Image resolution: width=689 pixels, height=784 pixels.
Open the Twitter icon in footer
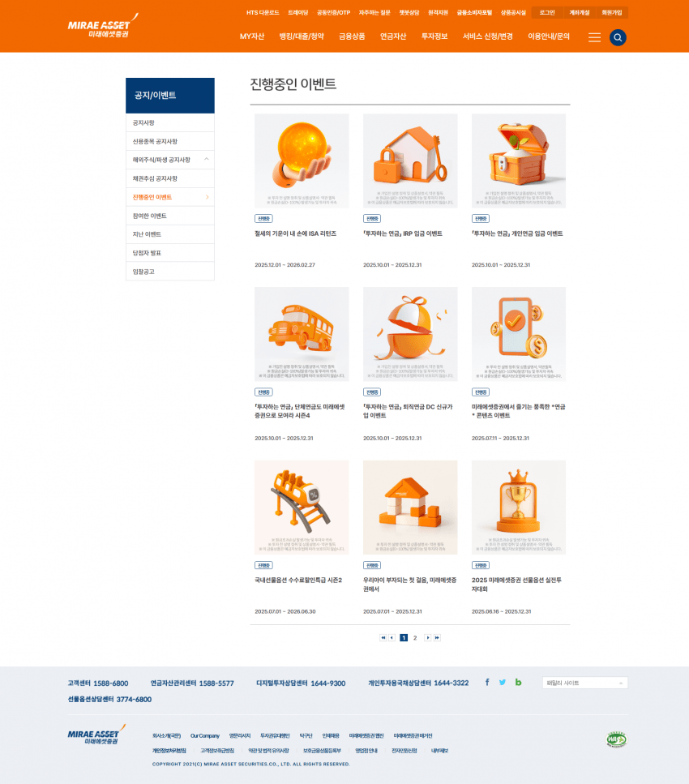pyautogui.click(x=503, y=683)
